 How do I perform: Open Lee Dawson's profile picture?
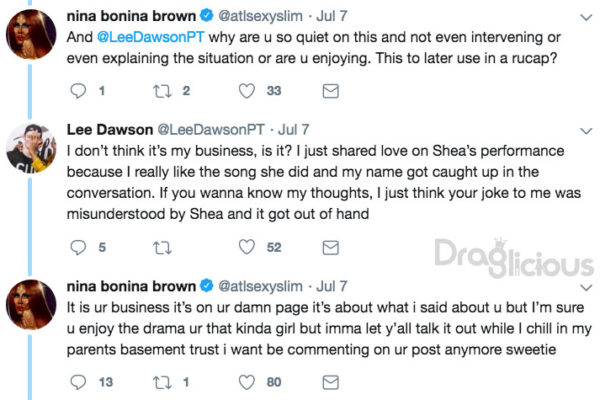31,148
